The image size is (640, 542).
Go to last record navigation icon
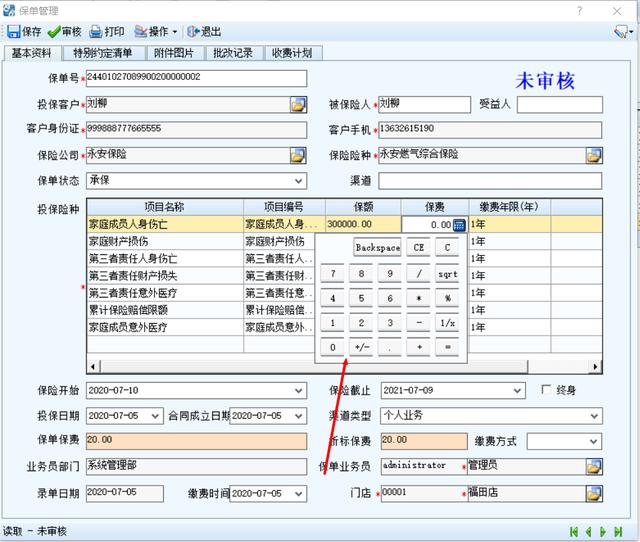pyautogui.click(x=618, y=532)
